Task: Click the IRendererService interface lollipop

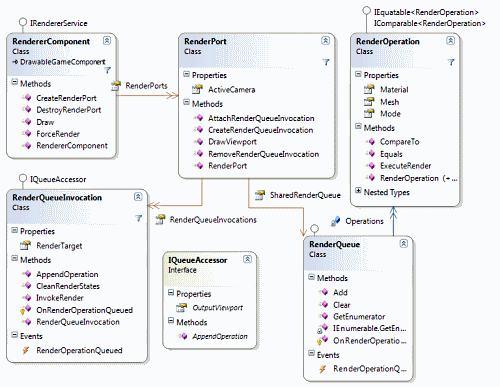Action: [22, 22]
